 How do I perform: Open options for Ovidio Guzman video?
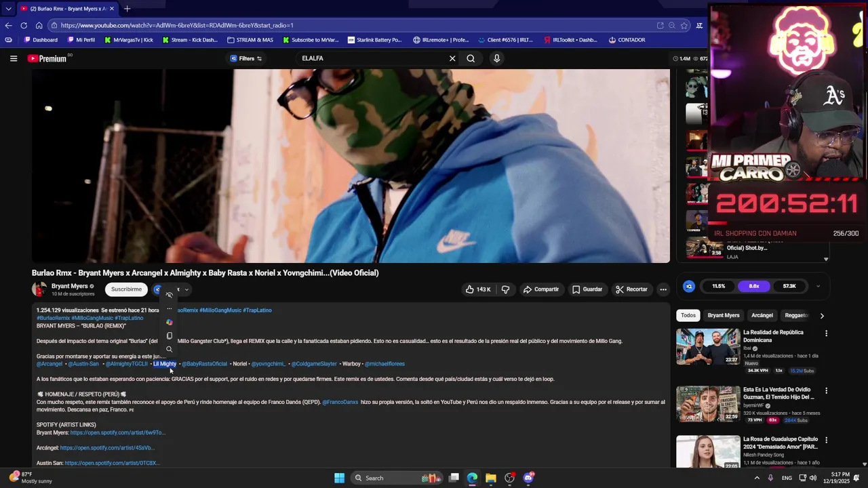pos(826,390)
